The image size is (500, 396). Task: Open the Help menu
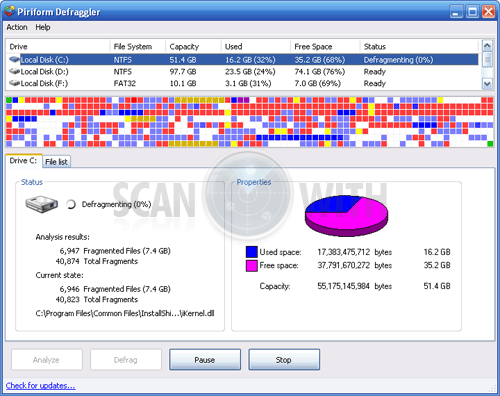pos(43,27)
